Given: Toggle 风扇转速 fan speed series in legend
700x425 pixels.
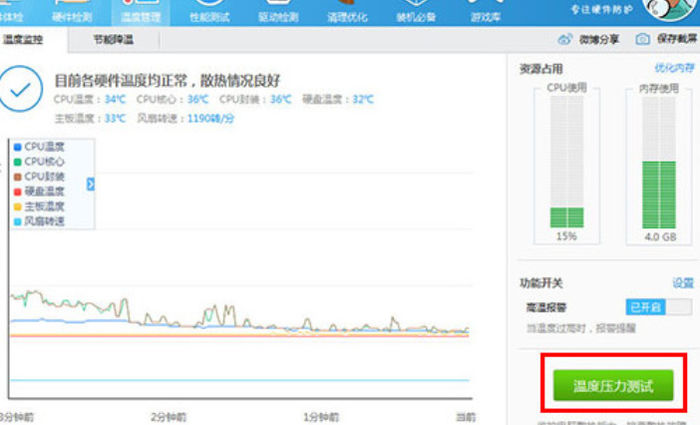Looking at the screenshot, I should point(17,221).
